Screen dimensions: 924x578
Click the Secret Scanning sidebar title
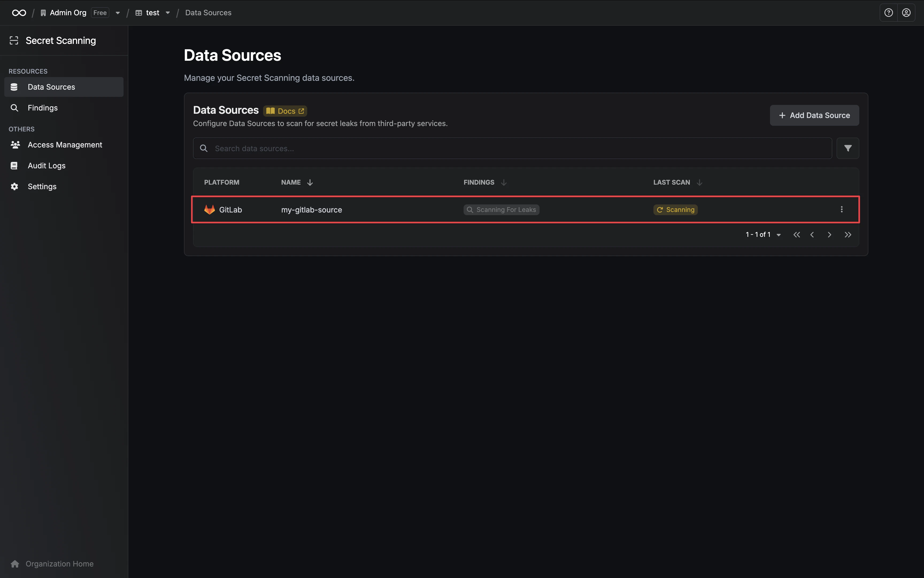61,40
